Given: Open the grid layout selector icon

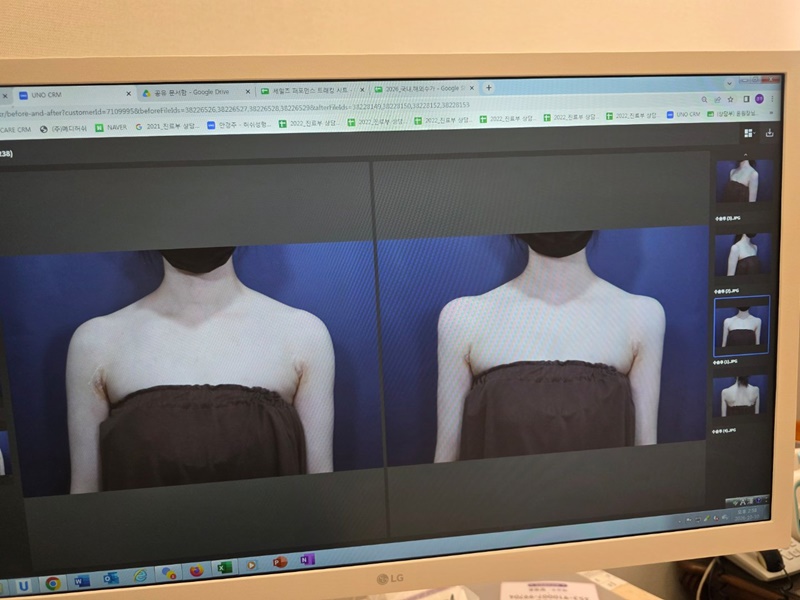Looking at the screenshot, I should [x=749, y=133].
